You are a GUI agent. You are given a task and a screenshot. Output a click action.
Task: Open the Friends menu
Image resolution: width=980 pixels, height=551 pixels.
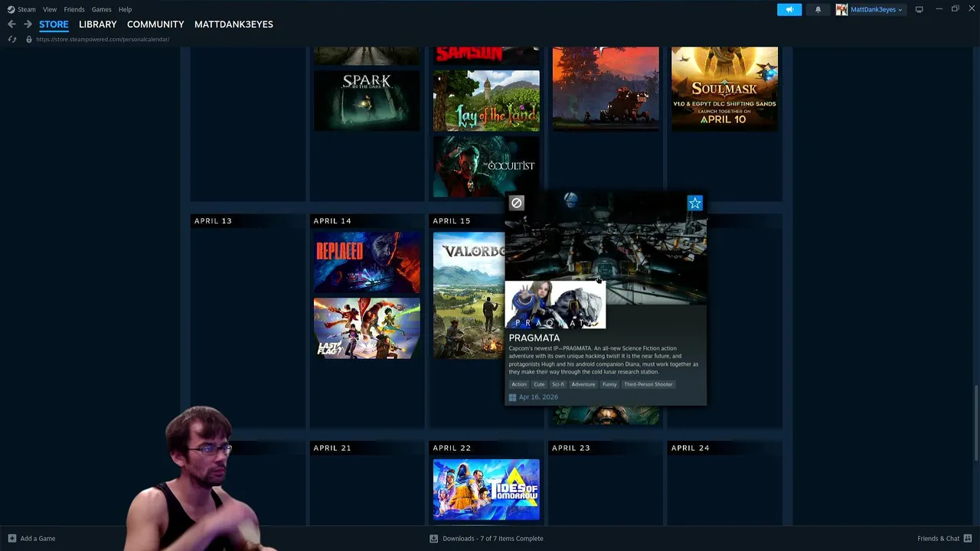pyautogui.click(x=74, y=9)
